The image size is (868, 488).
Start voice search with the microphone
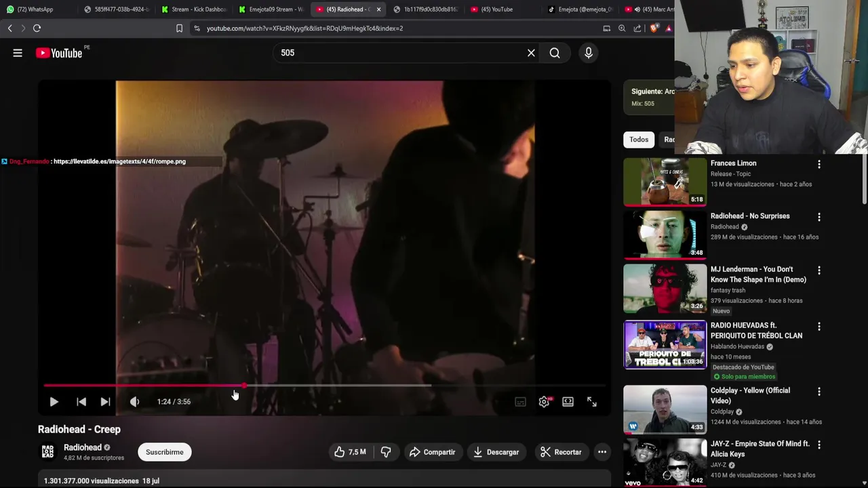click(x=589, y=53)
